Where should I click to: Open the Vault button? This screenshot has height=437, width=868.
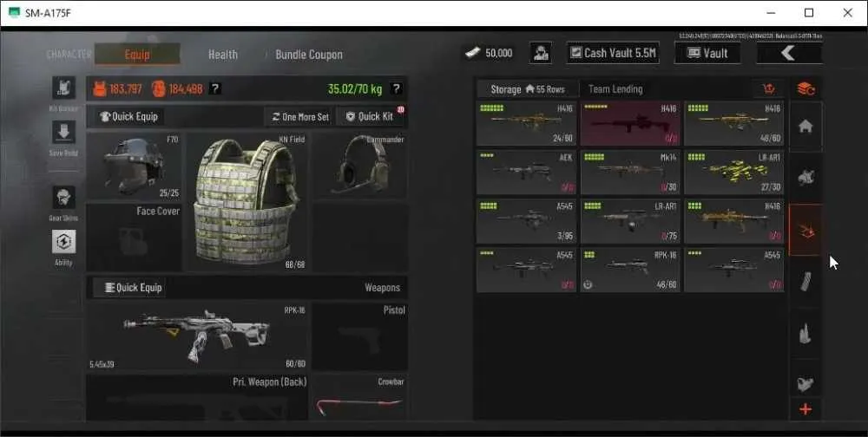[707, 53]
